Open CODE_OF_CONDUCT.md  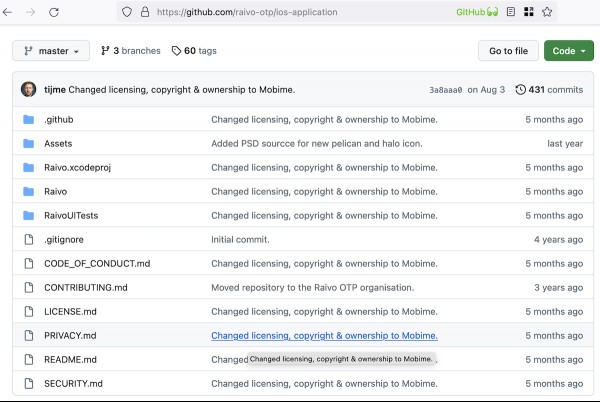tap(97, 264)
